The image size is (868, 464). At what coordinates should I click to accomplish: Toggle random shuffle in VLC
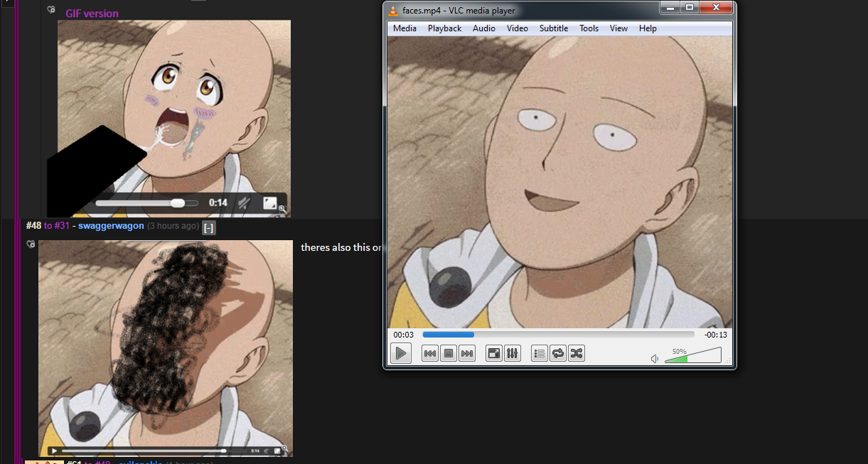(x=577, y=353)
